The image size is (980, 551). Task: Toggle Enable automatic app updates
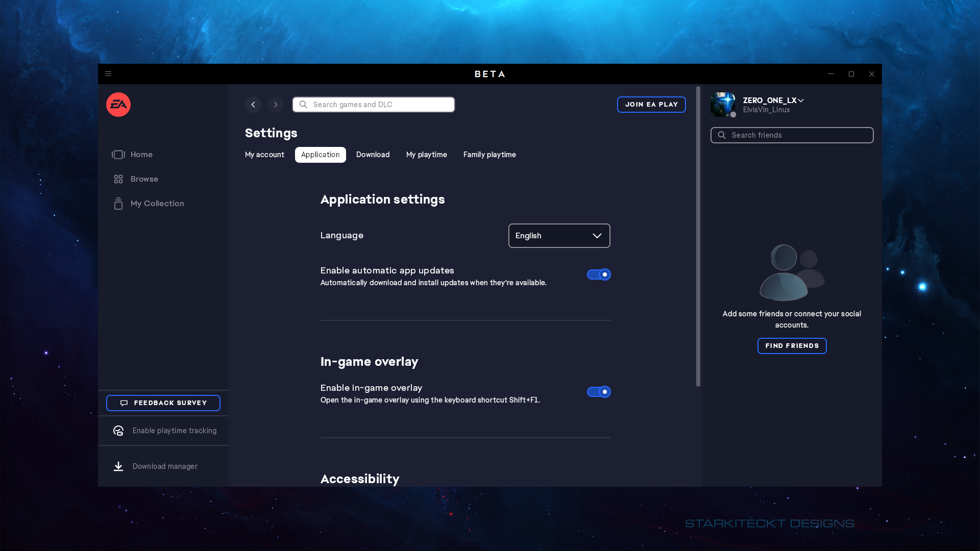pyautogui.click(x=598, y=274)
